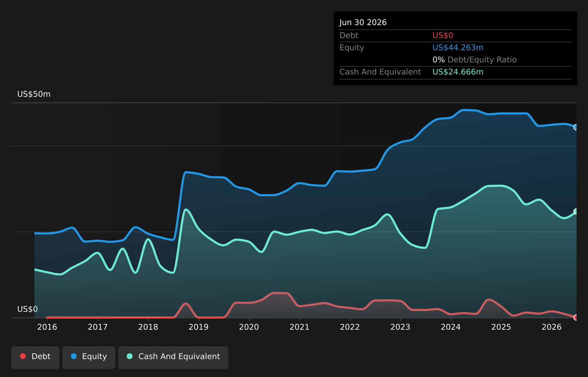Click the US$50m y-axis label
The width and height of the screenshot is (588, 377).
[34, 94]
